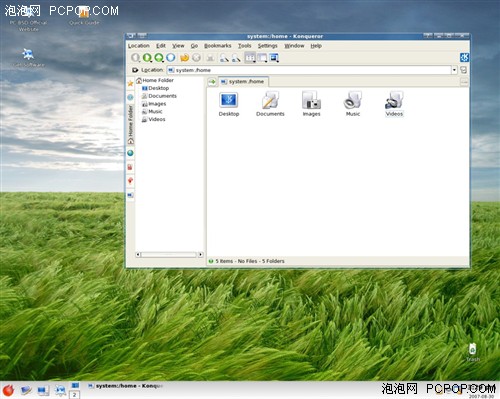Select the Music folder icon in main view
This screenshot has height=399, width=500.
[x=353, y=104]
